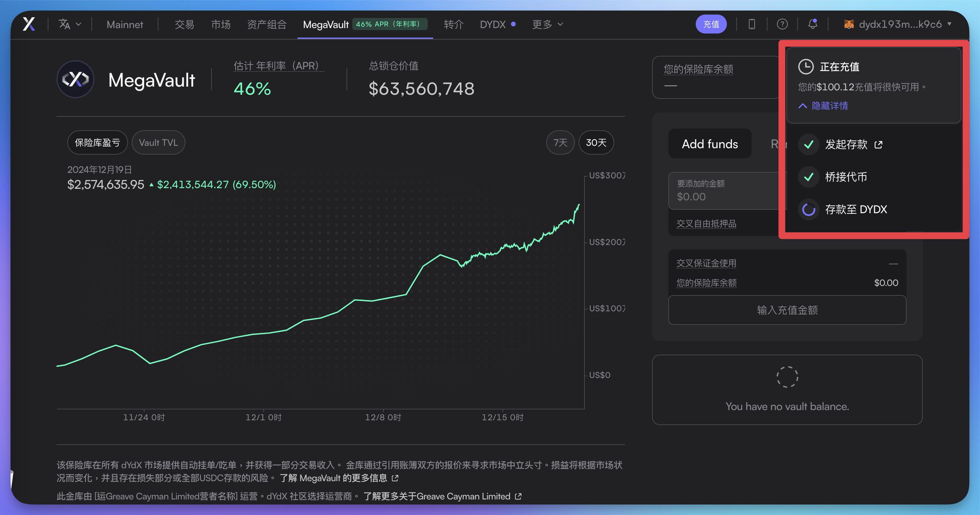980x515 pixels.
Task: Click the dashed circle empty-vault icon
Action: (787, 377)
